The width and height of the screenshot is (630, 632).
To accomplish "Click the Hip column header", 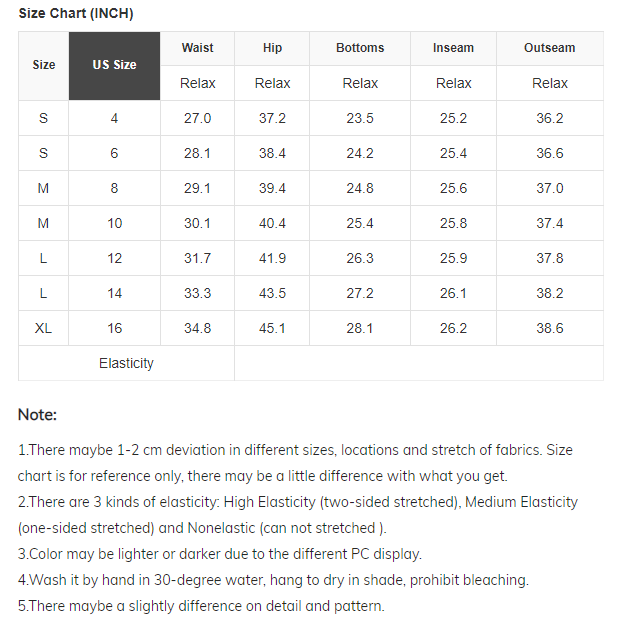I will click(x=272, y=48).
